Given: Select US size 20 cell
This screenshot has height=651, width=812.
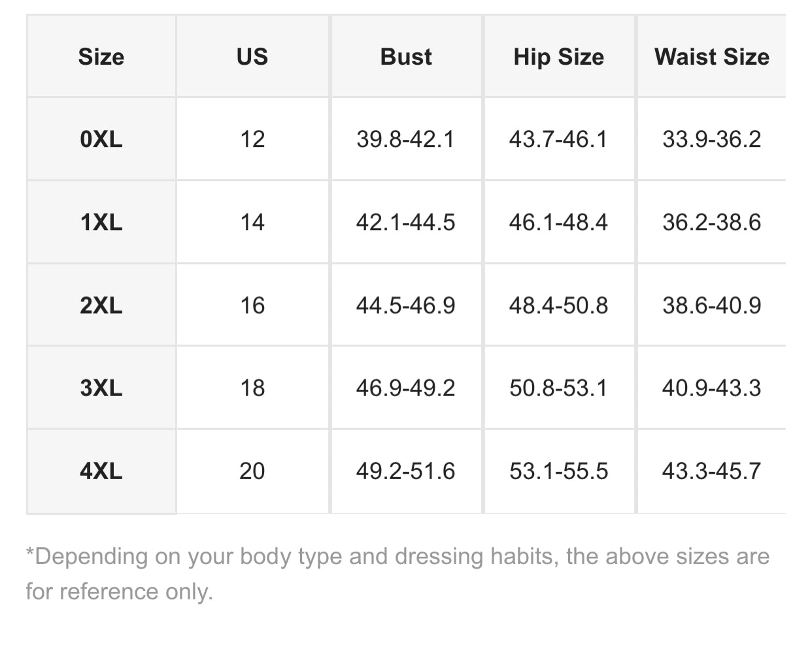Looking at the screenshot, I should point(252,471).
